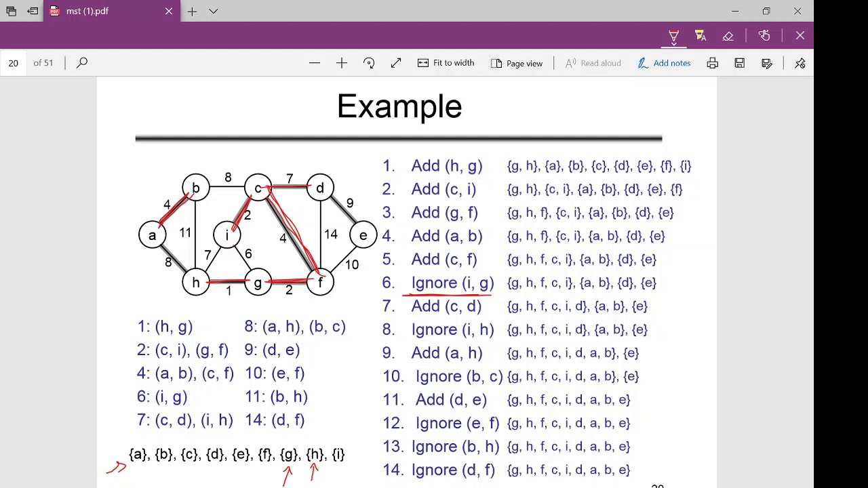868x488 pixels.
Task: Click the Add notes button
Action: [x=664, y=63]
